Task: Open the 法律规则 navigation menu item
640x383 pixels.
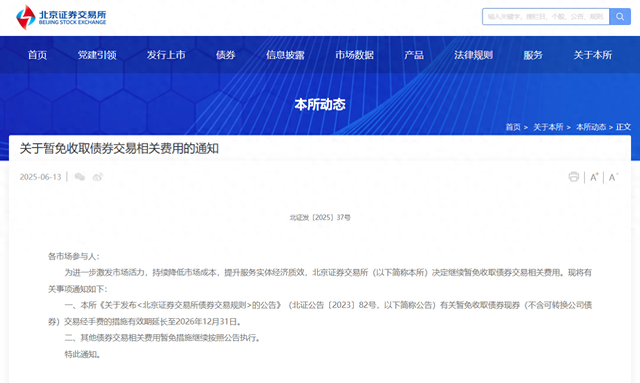Action: 473,55
